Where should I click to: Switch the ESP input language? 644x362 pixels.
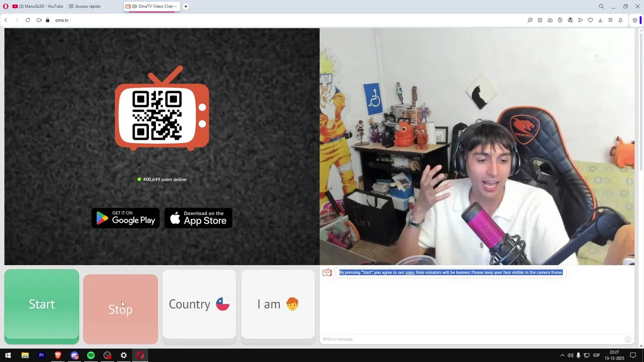(597, 355)
